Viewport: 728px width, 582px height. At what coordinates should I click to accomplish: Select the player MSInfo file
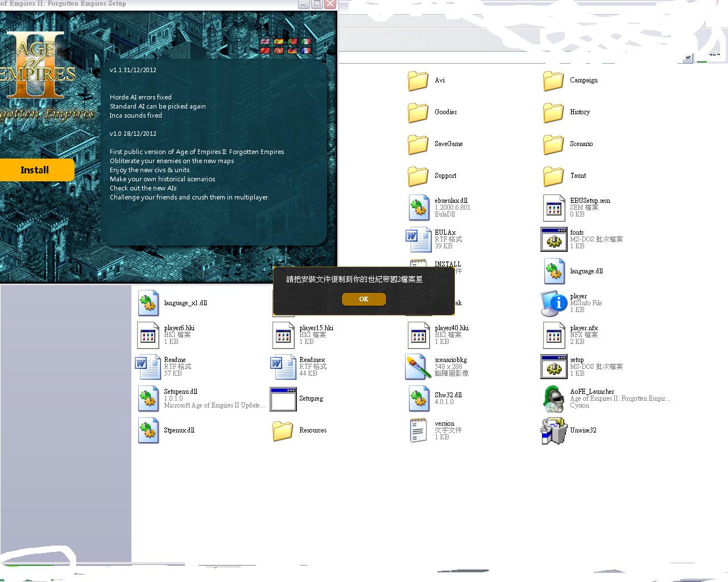[x=553, y=303]
